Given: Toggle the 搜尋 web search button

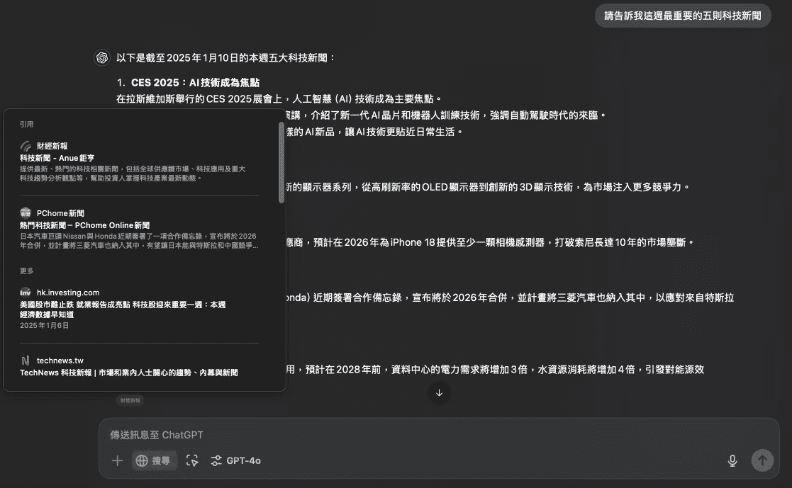Looking at the screenshot, I should 154,460.
